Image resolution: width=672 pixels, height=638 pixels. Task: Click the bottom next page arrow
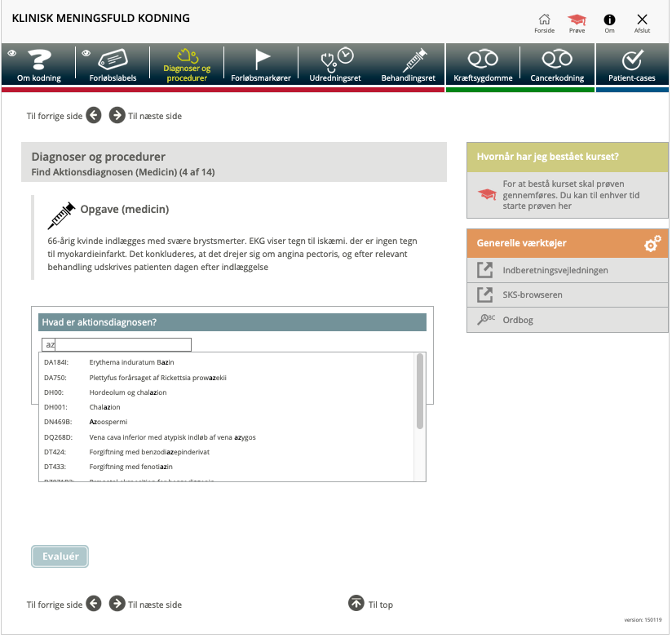point(117,604)
